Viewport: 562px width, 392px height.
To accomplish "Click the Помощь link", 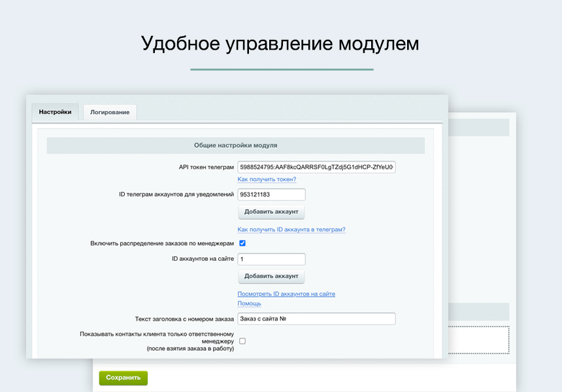I will pyautogui.click(x=248, y=303).
